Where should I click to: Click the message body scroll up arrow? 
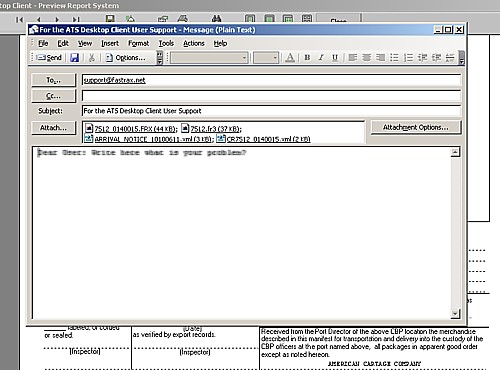tap(455, 152)
